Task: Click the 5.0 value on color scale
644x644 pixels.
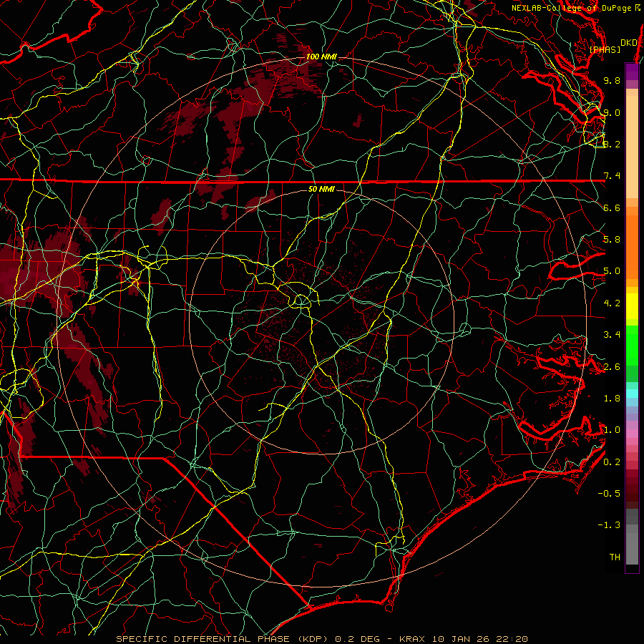Action: point(612,271)
